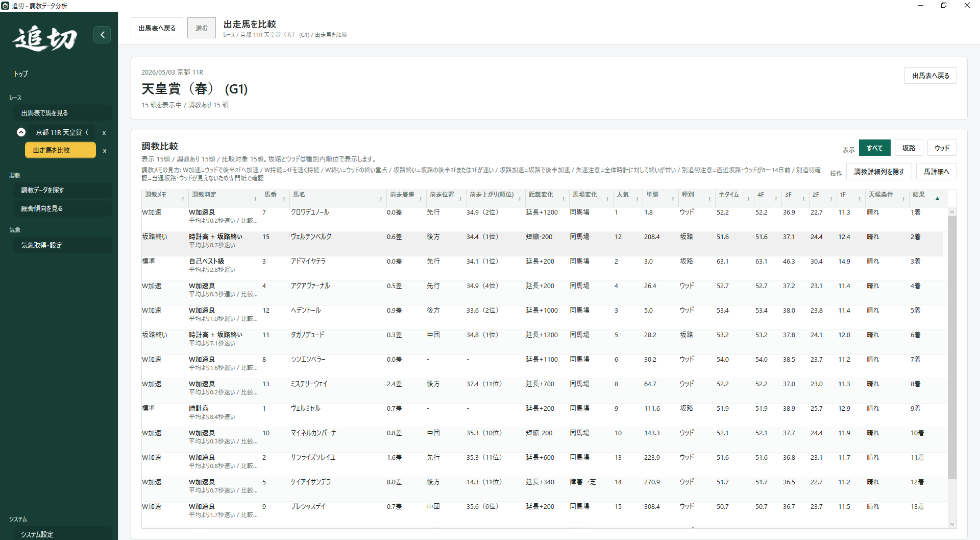Sort by the 主タイム column sort icon

point(748,199)
